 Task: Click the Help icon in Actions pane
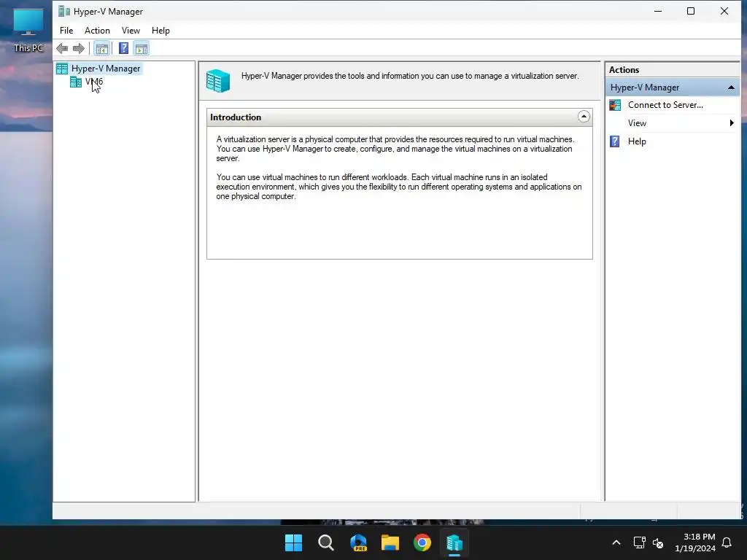click(615, 141)
